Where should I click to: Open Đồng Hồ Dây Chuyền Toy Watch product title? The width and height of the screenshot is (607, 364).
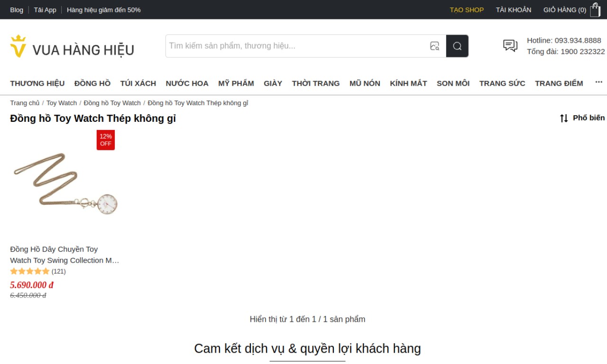(64, 255)
